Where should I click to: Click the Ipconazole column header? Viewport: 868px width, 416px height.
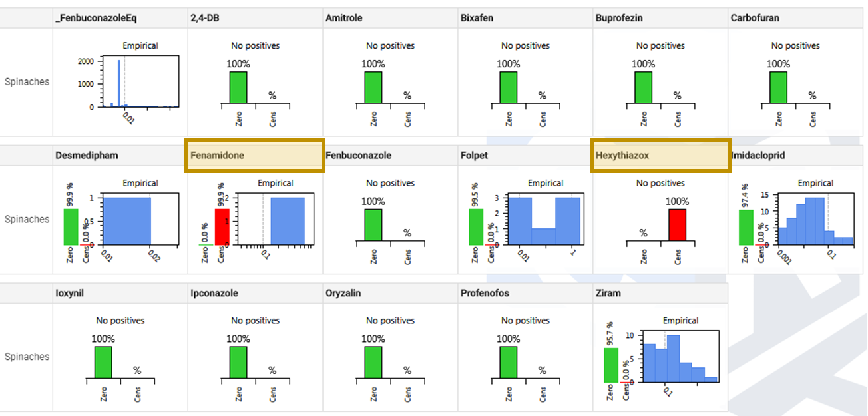click(x=214, y=293)
